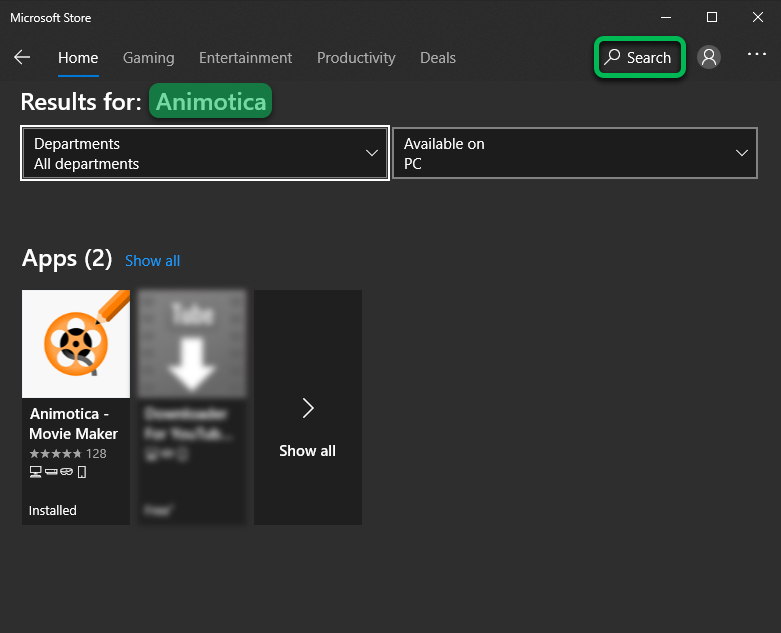Click the Show all tile with chevron

click(308, 407)
